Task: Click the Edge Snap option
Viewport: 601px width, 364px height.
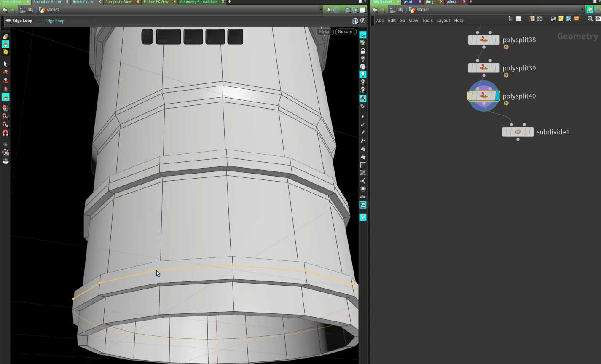Action: [55, 21]
